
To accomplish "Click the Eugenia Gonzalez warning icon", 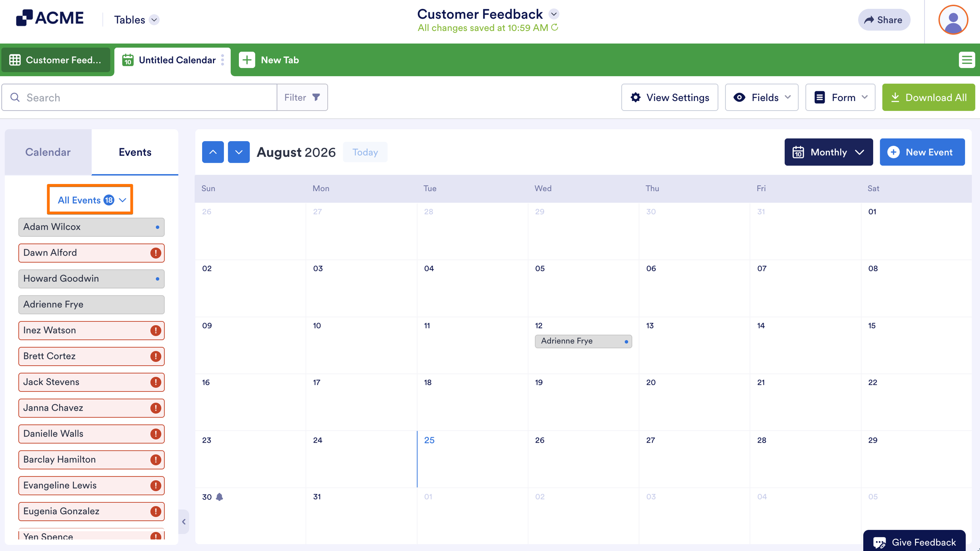I will [x=155, y=512].
